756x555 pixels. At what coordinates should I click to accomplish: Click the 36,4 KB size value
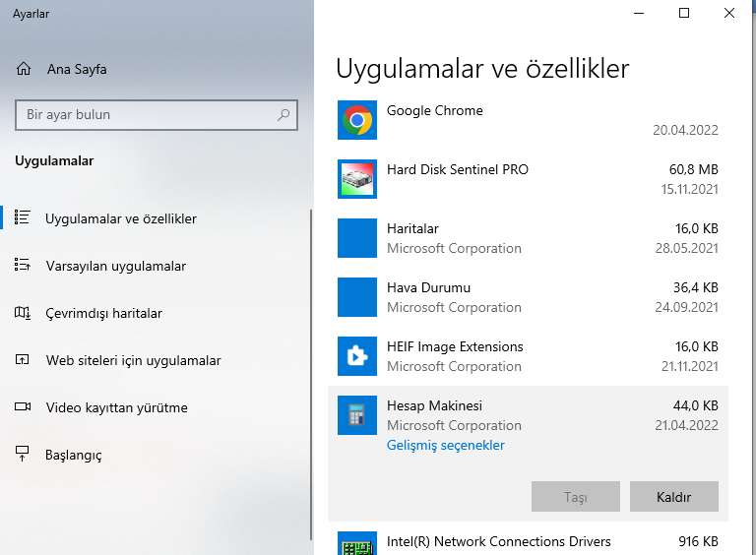click(x=696, y=287)
